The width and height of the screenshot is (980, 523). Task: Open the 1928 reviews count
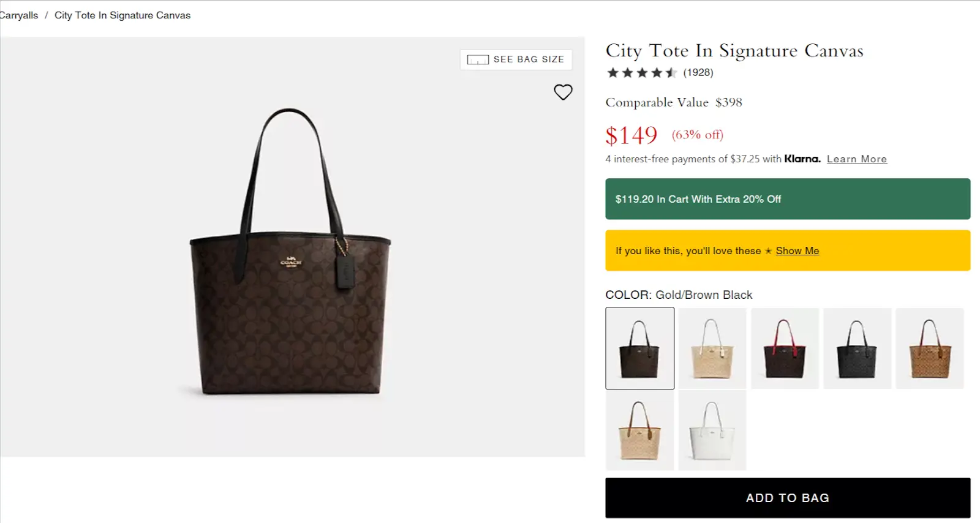(x=698, y=72)
